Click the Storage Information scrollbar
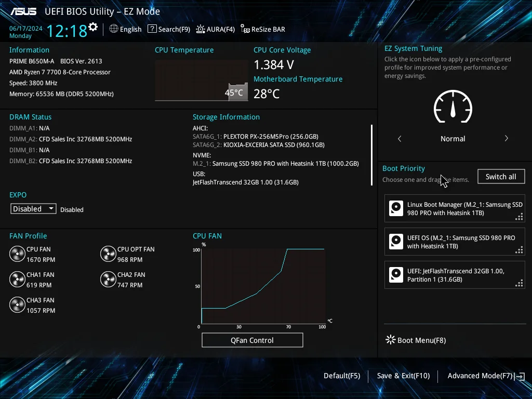532x399 pixels. tap(372, 155)
